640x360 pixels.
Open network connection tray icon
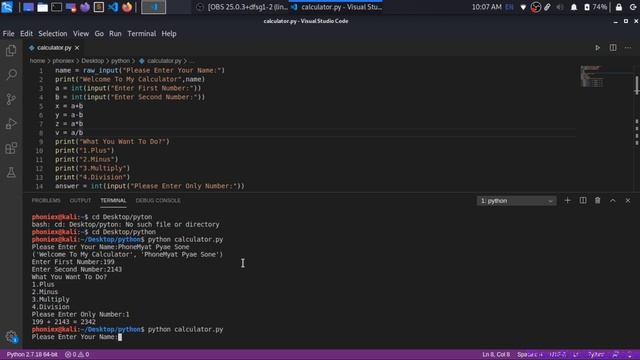click(x=523, y=7)
